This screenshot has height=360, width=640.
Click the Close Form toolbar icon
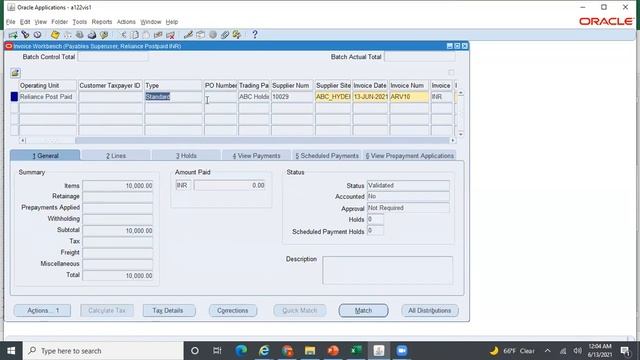pyautogui.click(x=104, y=35)
